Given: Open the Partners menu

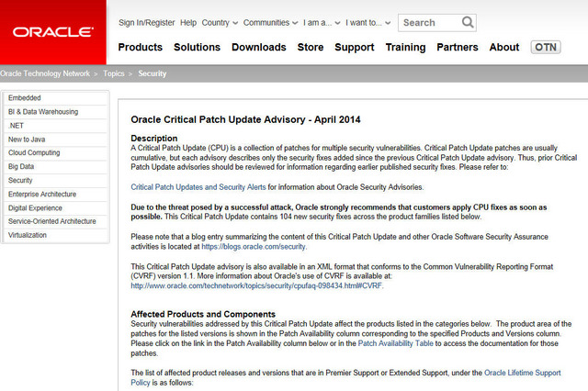Looking at the screenshot, I should pos(458,47).
